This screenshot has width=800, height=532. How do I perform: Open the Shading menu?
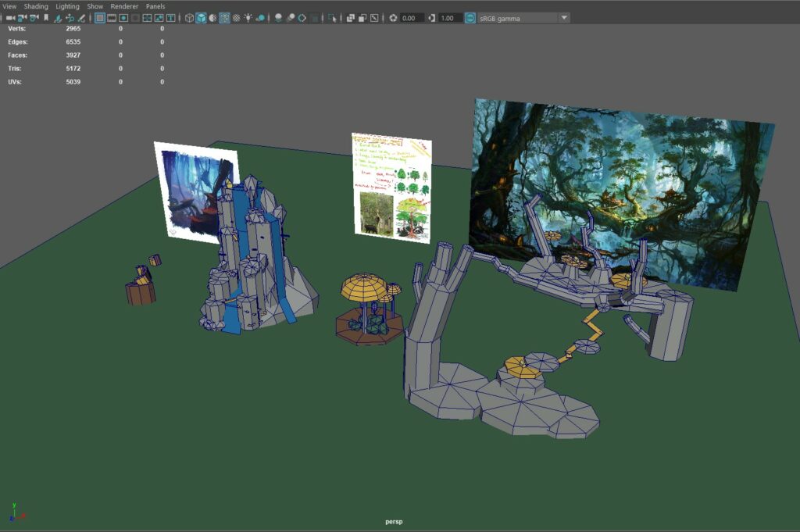tap(36, 6)
